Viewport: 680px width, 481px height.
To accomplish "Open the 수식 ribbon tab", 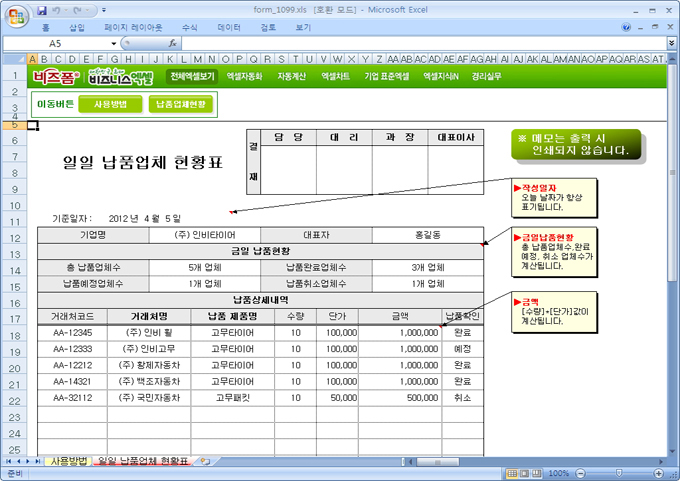I will click(x=190, y=27).
